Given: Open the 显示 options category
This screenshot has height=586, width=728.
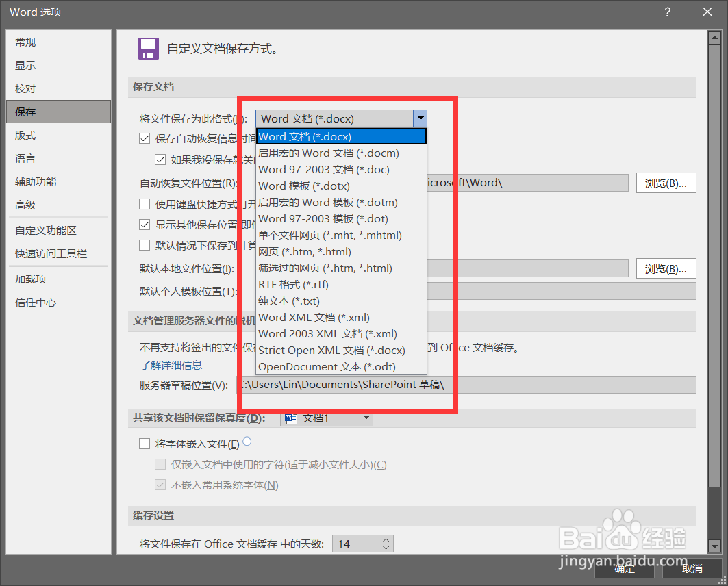Looking at the screenshot, I should tap(58, 66).
